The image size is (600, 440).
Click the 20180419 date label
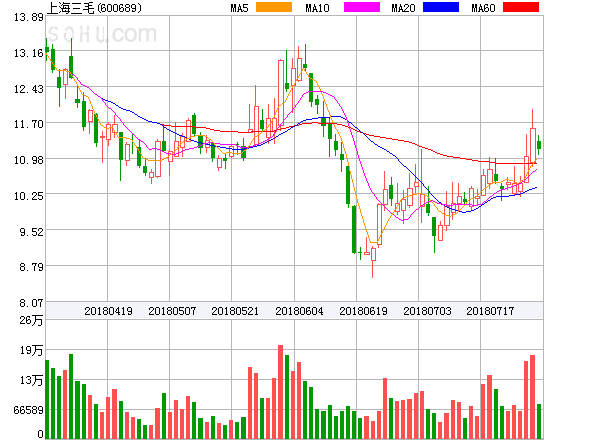tap(108, 311)
